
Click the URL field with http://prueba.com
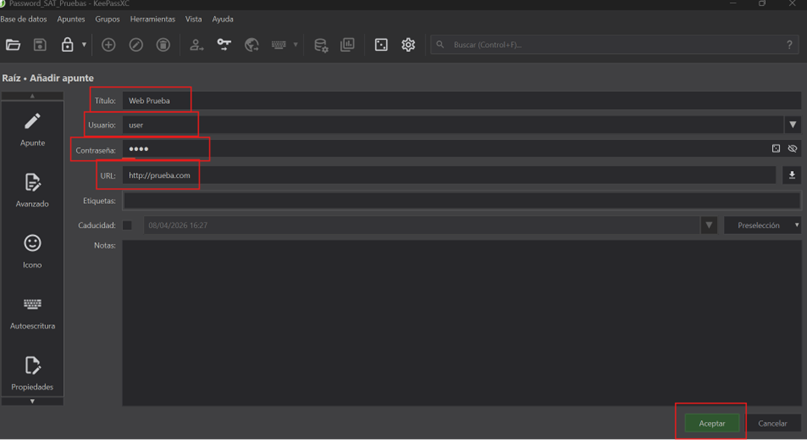pyautogui.click(x=449, y=175)
